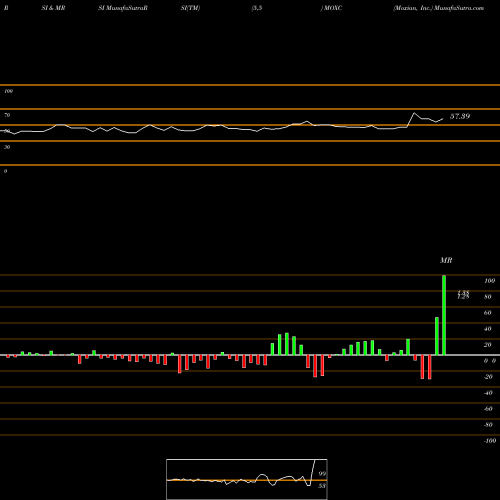Click the -20 label on the MR axis
500x500 pixels.
(x=488, y=377)
